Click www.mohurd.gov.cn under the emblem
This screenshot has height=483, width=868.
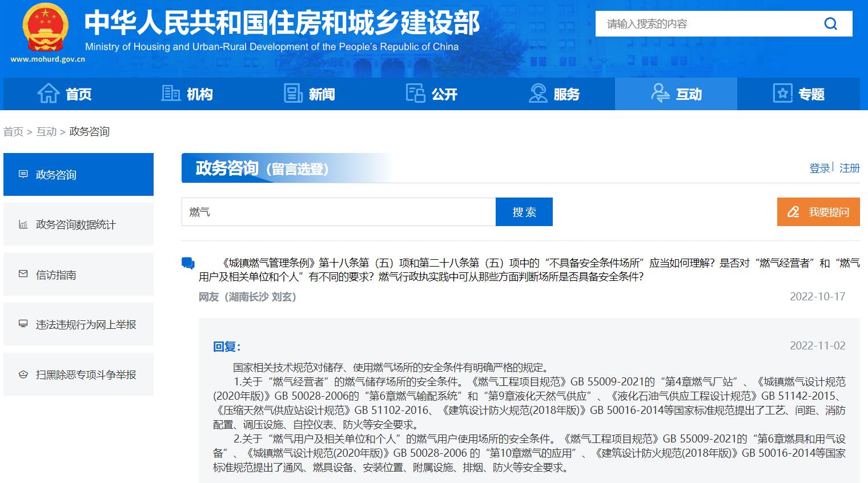[47, 59]
